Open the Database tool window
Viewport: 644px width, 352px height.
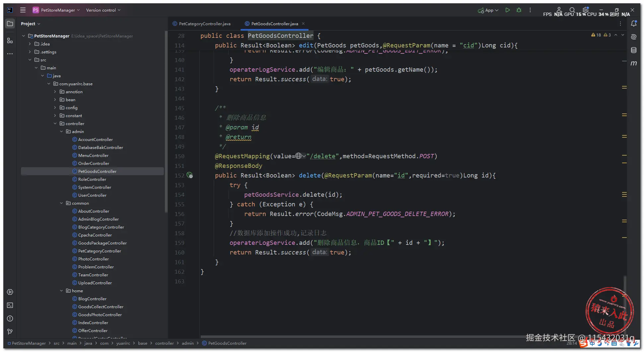point(634,50)
